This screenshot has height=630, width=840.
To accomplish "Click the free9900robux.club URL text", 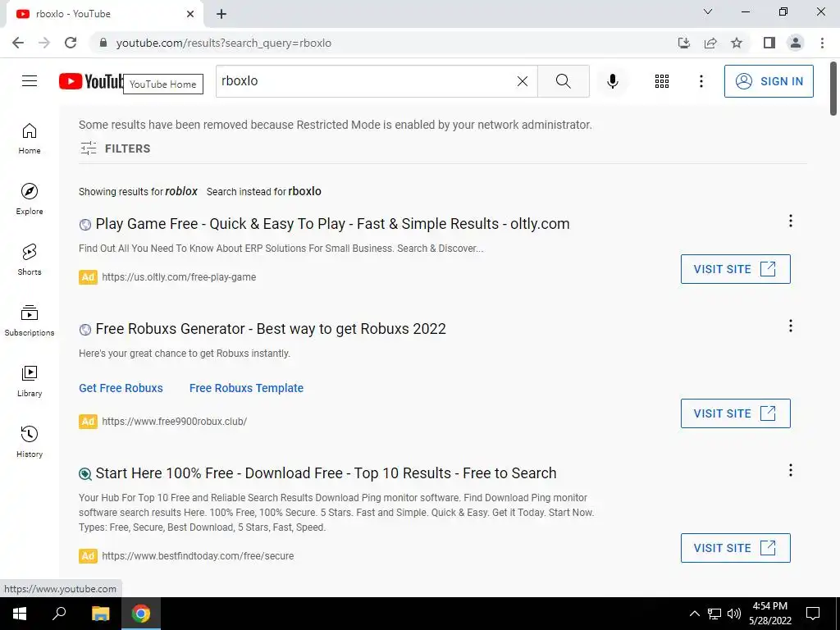I will coord(174,422).
